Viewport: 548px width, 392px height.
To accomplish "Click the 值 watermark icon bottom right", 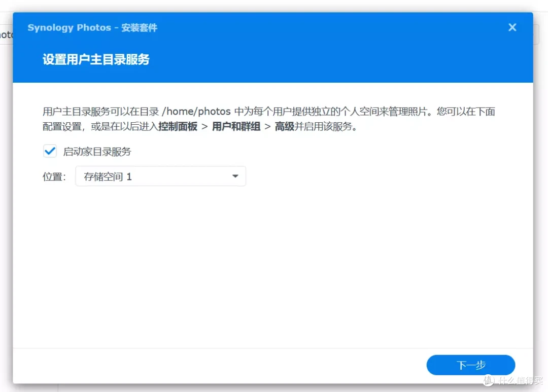I will tap(489, 380).
